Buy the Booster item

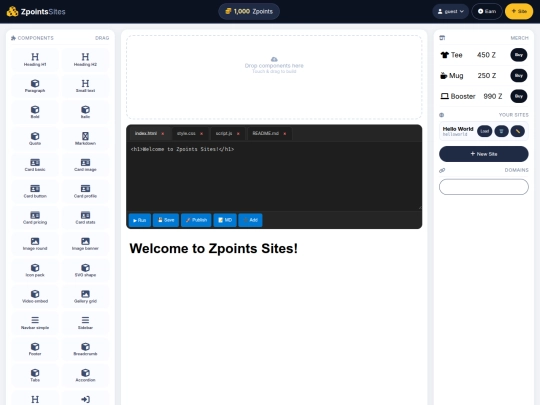pos(519,96)
